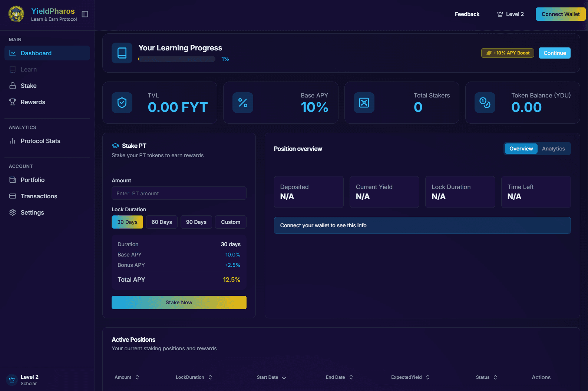This screenshot has height=391, width=588.
Task: Open Dashboard in sidebar menu
Action: click(47, 53)
